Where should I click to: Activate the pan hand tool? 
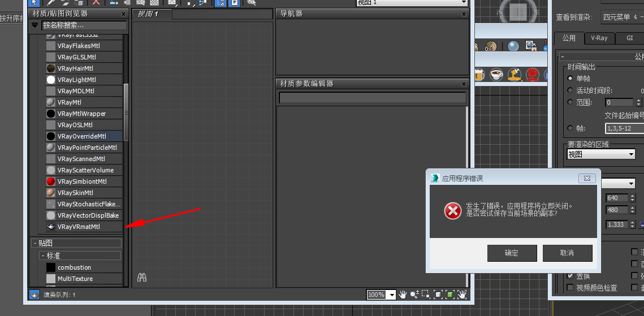coord(403,295)
